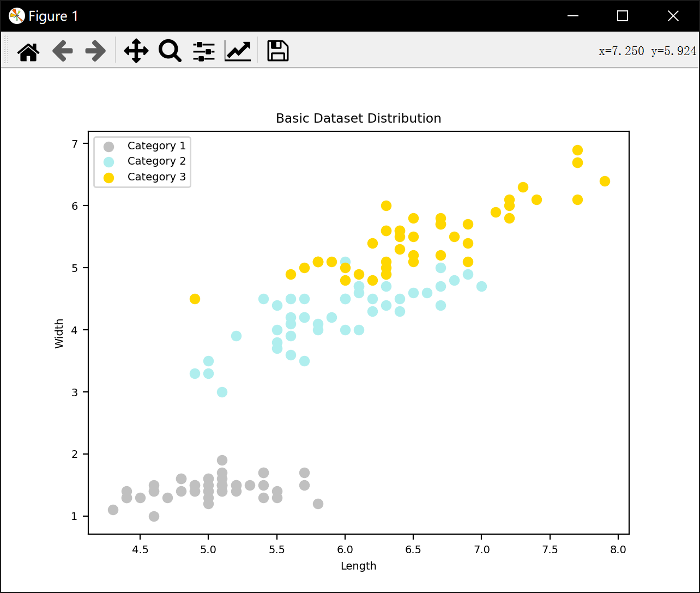Click the x-axis tick label 6.0
This screenshot has width=700, height=593.
[x=345, y=549]
